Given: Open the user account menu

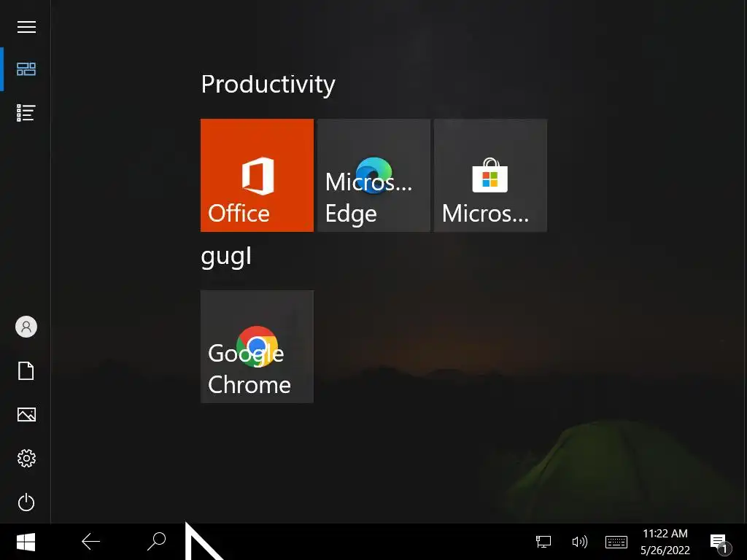Looking at the screenshot, I should point(26,327).
